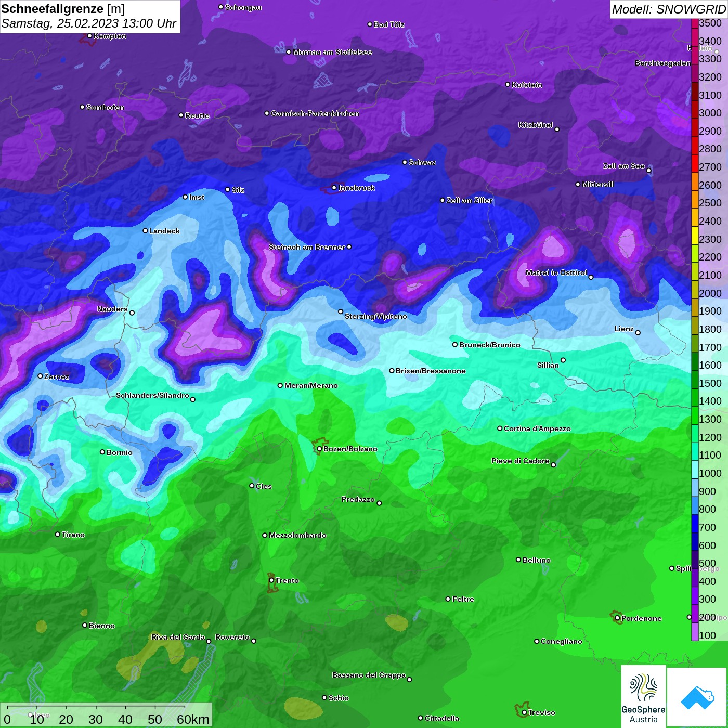Select the 2300 m yellow legend swatch
The image size is (728, 728).
click(695, 235)
